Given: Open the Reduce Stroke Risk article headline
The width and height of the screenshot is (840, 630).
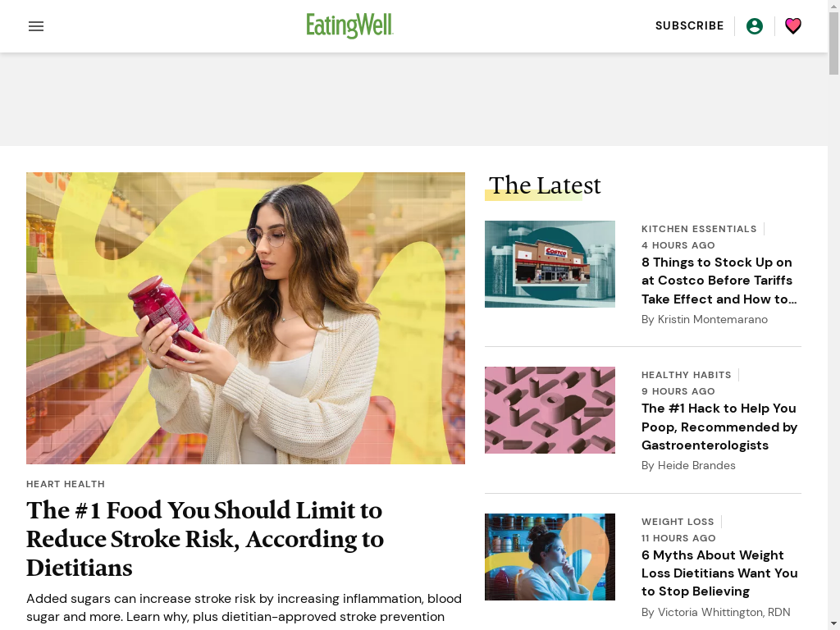Looking at the screenshot, I should pyautogui.click(x=205, y=539).
